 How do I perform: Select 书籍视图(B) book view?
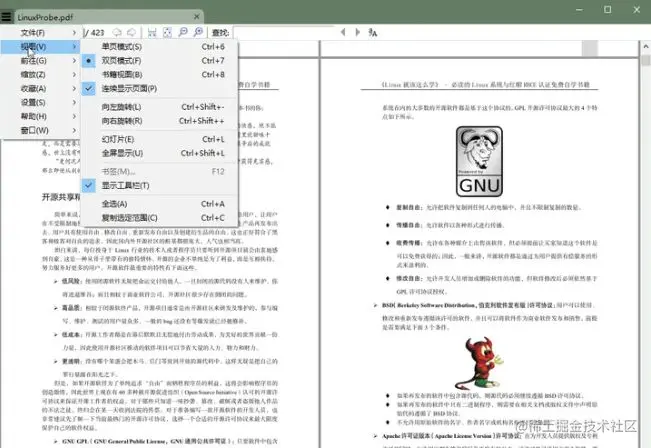pos(160,74)
